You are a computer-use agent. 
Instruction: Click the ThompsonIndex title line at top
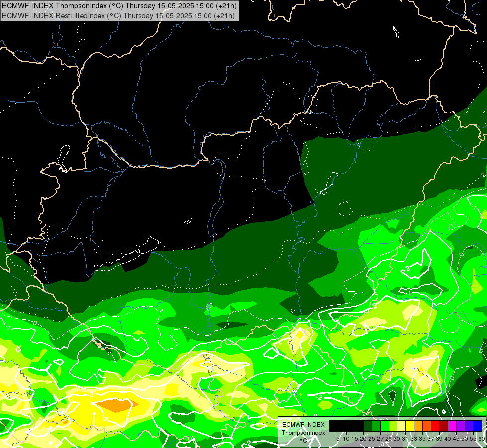coord(119,5)
